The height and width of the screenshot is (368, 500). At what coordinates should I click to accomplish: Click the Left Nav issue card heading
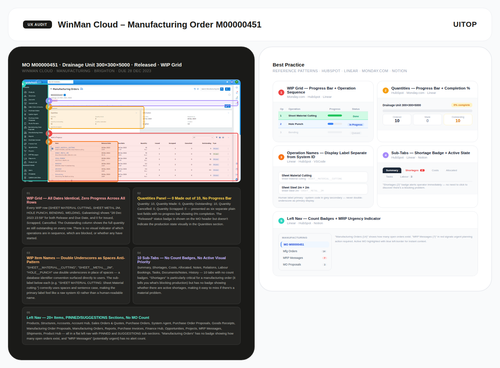pos(88,318)
